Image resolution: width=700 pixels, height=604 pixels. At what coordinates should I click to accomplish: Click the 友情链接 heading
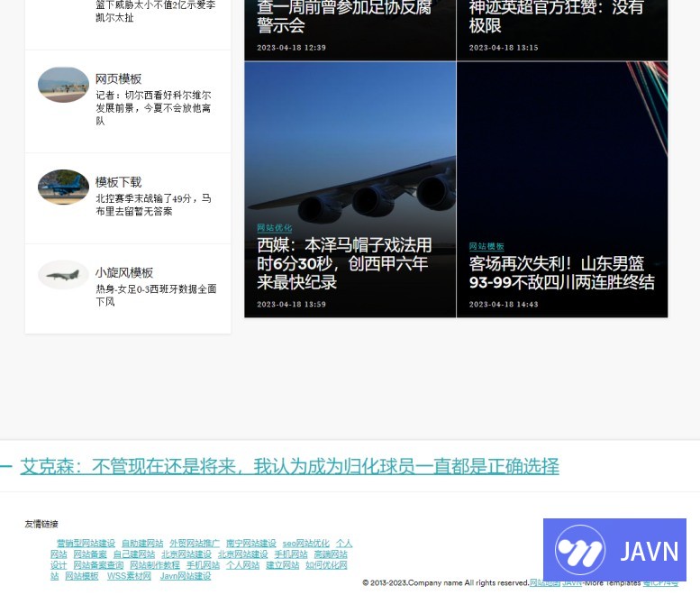41,524
